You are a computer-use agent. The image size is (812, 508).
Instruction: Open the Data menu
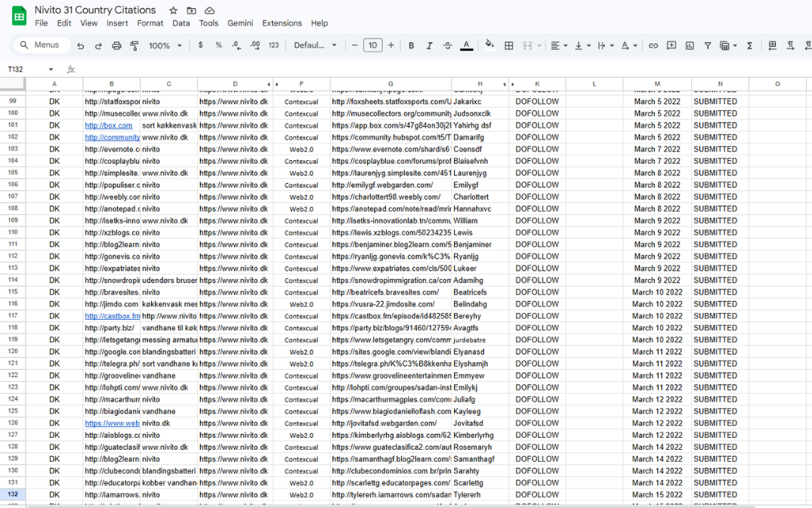181,23
